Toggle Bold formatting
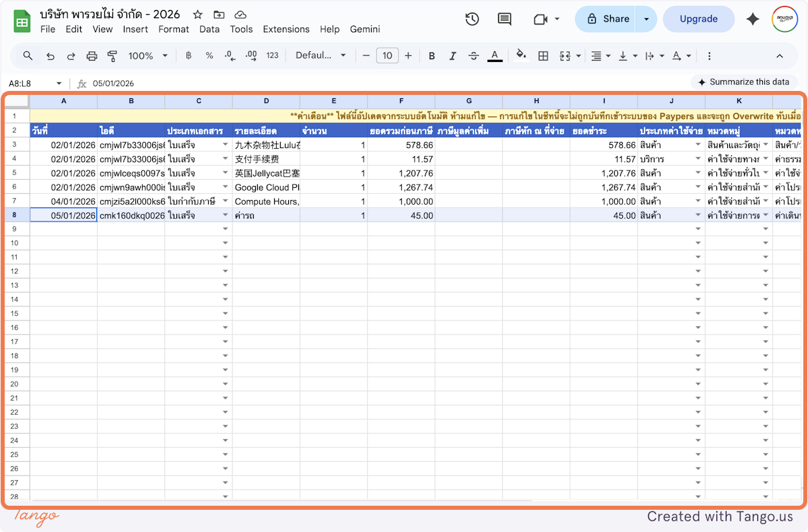Screen dimensions: 808x532 coord(432,56)
